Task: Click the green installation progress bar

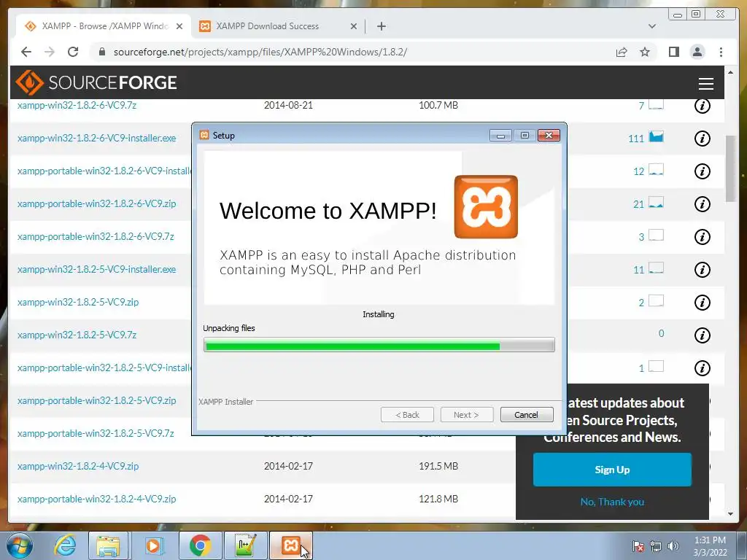Action: (379, 345)
